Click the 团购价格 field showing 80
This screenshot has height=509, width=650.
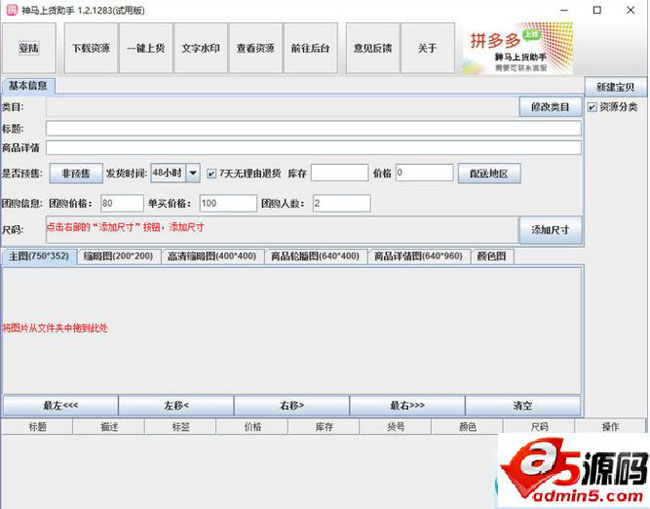122,203
